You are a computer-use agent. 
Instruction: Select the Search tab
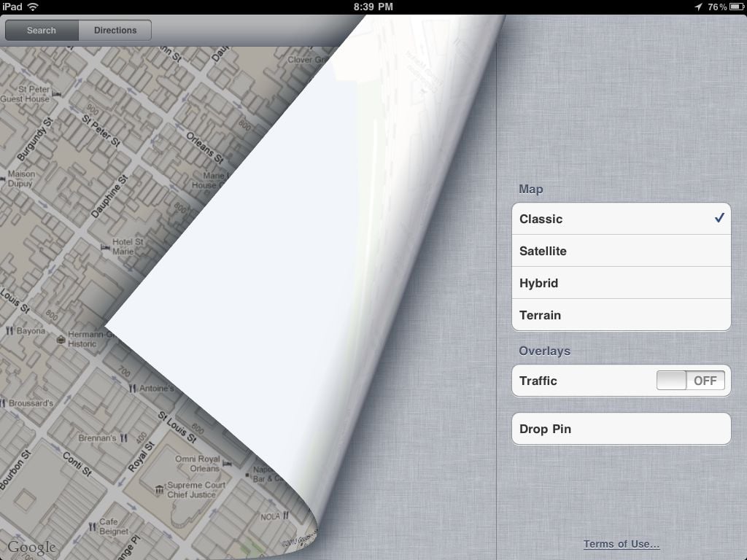pyautogui.click(x=42, y=30)
